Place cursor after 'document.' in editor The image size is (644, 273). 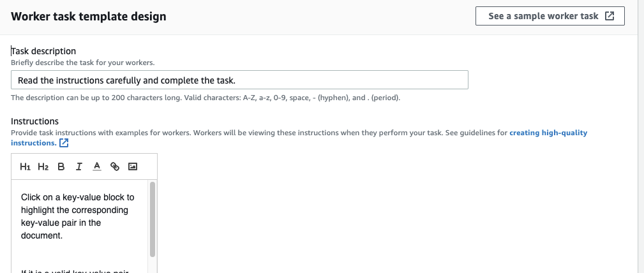(x=64, y=235)
